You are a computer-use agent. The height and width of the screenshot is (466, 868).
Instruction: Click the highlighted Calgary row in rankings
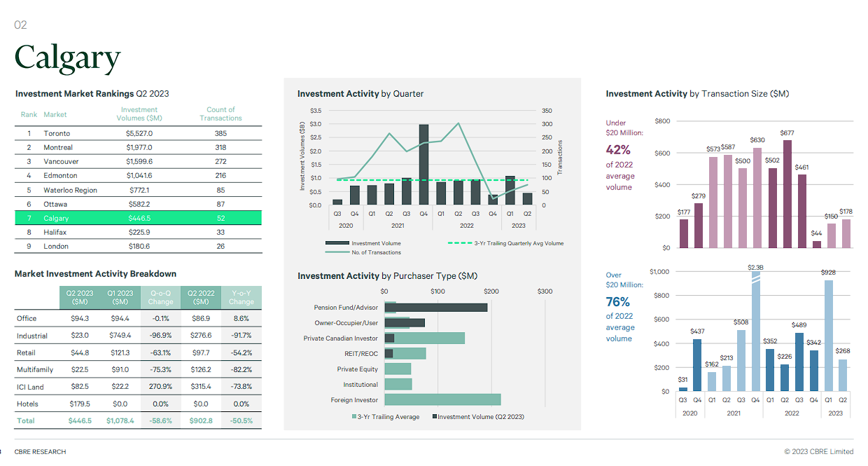pyautogui.click(x=138, y=218)
